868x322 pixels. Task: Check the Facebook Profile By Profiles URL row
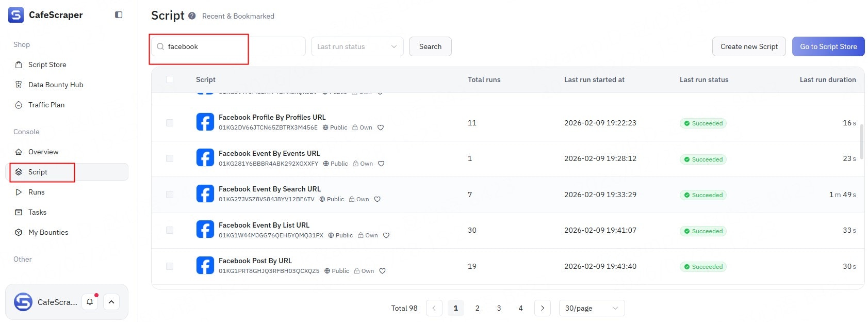pyautogui.click(x=170, y=123)
